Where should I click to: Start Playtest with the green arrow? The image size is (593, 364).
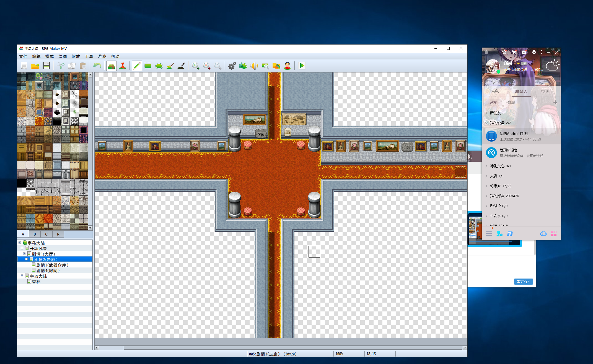click(302, 66)
